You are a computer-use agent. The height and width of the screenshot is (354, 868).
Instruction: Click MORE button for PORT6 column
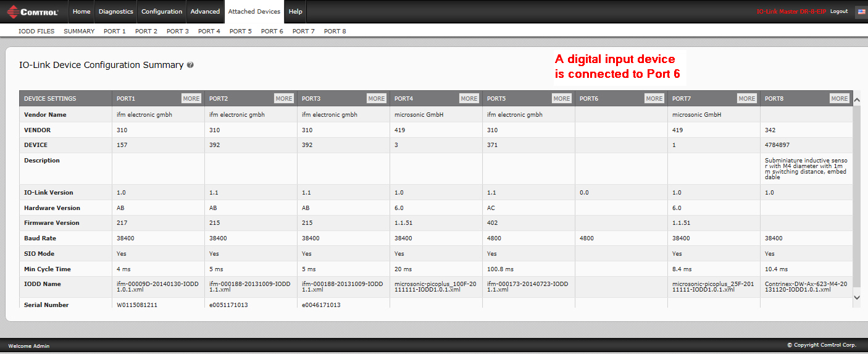click(654, 98)
